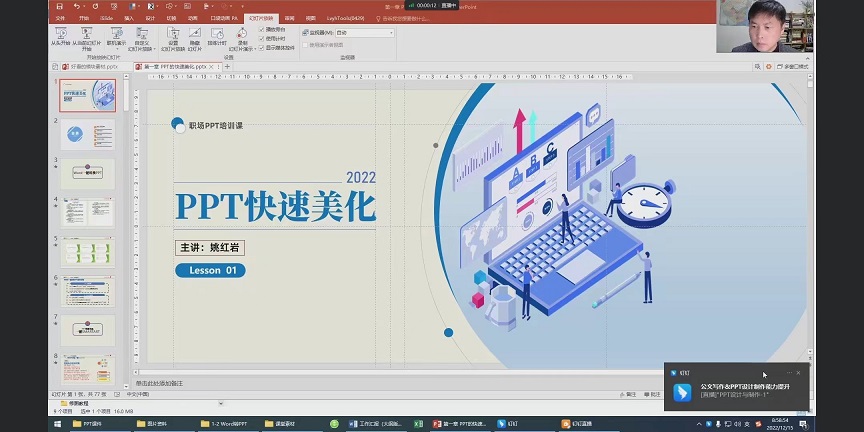The image size is (864, 432).
Task: Select the second slide thumbnail
Action: coord(88,133)
